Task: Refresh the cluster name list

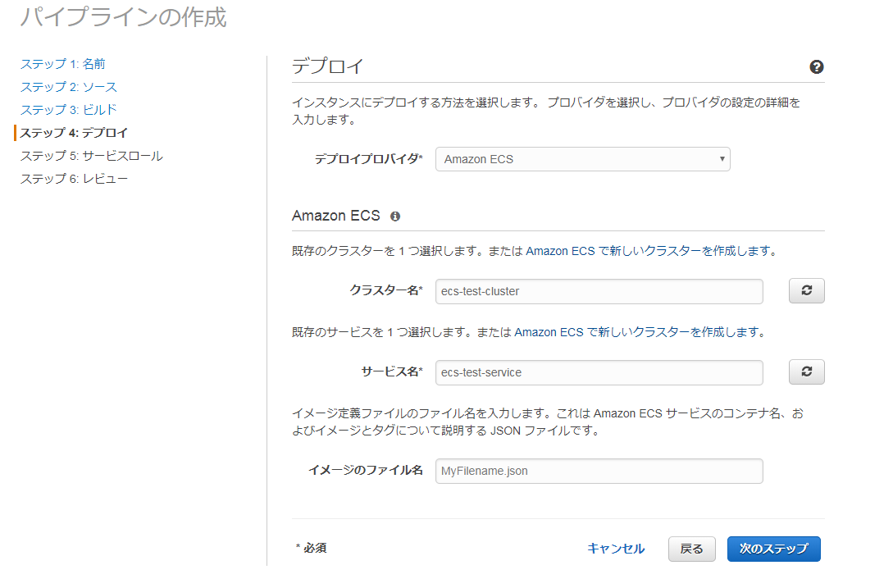Action: point(806,291)
